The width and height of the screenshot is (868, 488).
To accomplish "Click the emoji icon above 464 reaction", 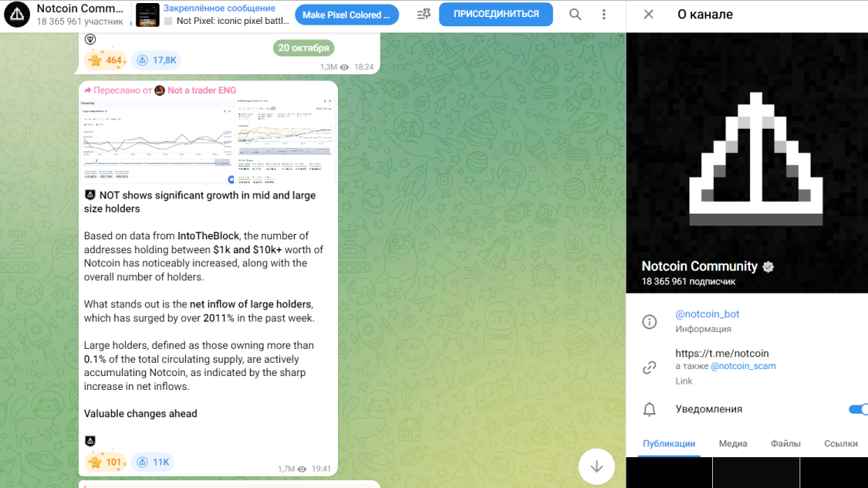I will pos(90,39).
